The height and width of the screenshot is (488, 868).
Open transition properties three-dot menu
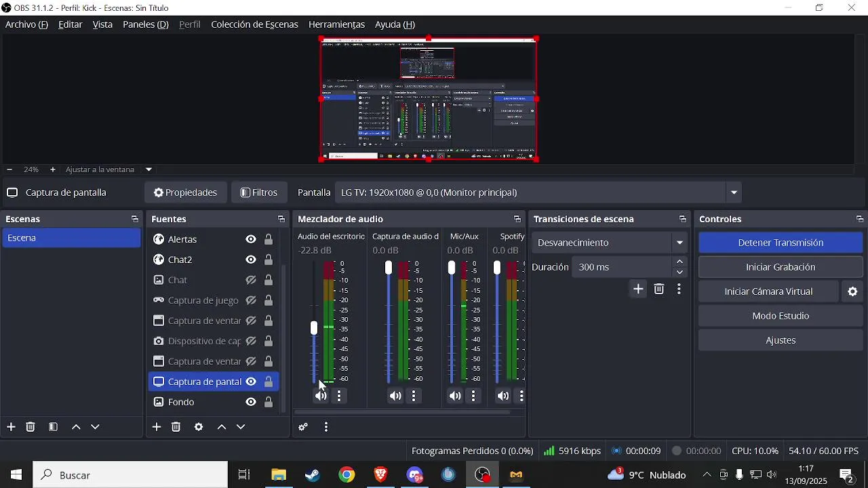point(680,289)
